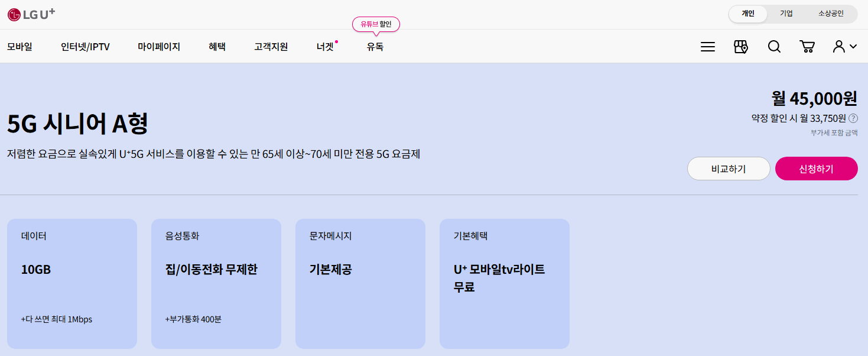Viewport: 868px width, 356px height.
Task: Select the 기본혜택 U+ 모바일tv라이트 card
Action: point(504,283)
